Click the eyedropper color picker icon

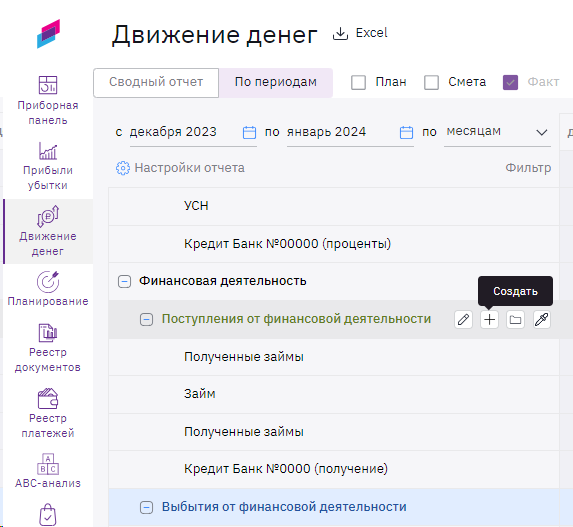pos(542,320)
